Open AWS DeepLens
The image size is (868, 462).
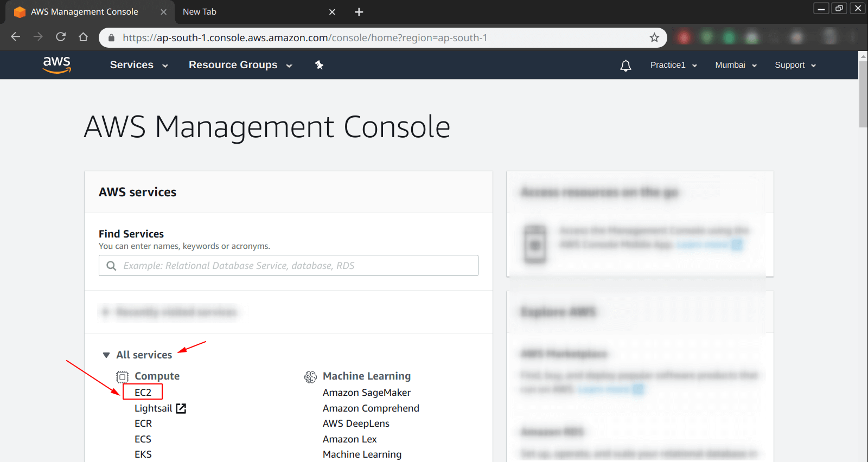click(356, 424)
